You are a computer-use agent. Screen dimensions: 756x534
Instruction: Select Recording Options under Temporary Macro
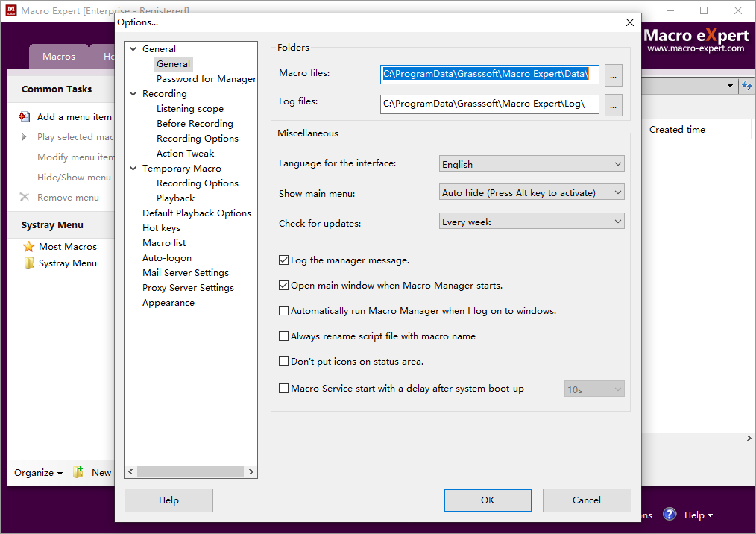(x=197, y=183)
